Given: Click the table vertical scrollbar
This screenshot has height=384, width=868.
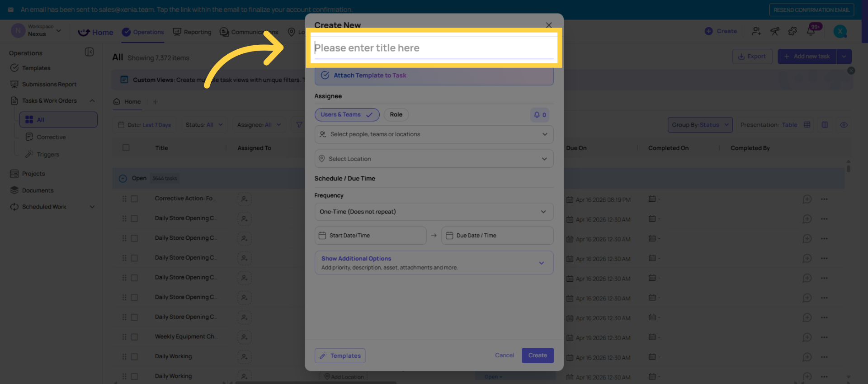Looking at the screenshot, I should [849, 168].
